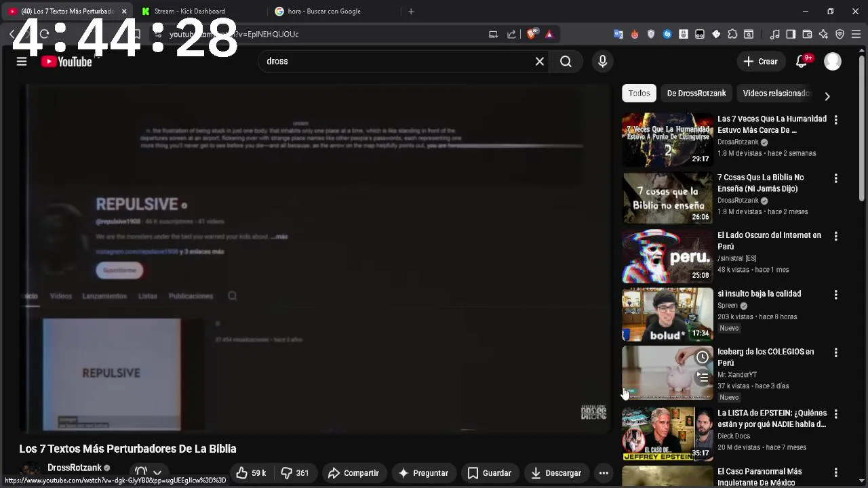Open the peru. video thumbnail
Image resolution: width=868 pixels, height=488 pixels.
pos(667,256)
